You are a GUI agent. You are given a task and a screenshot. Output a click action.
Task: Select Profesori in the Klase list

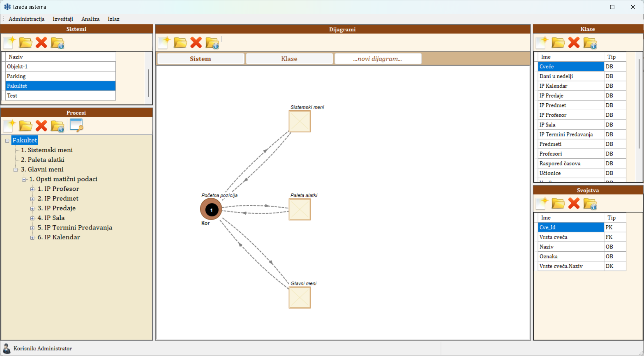[582, 154]
